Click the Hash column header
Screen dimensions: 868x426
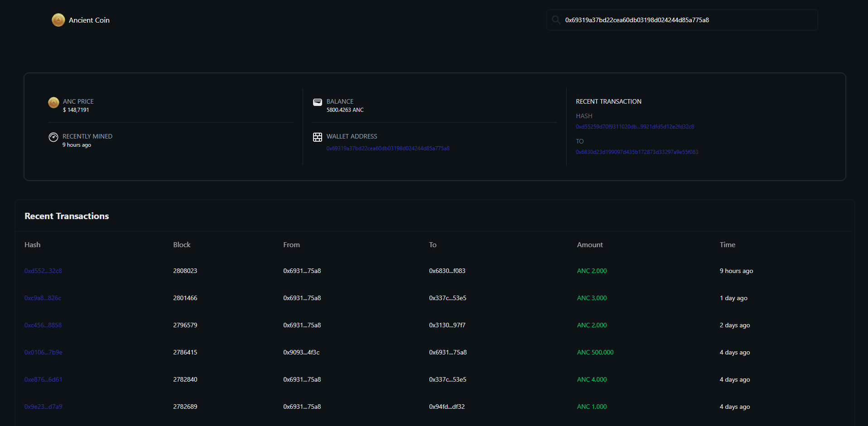(33, 245)
